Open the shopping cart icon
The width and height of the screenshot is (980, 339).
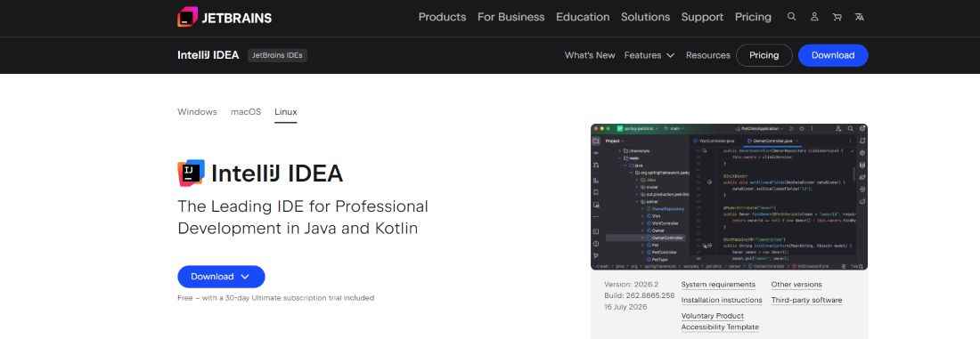(x=837, y=17)
